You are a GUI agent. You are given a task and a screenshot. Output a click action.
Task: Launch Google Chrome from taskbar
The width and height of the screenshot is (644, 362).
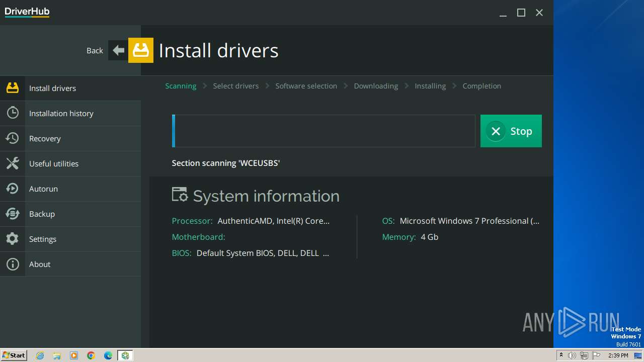[x=91, y=355]
